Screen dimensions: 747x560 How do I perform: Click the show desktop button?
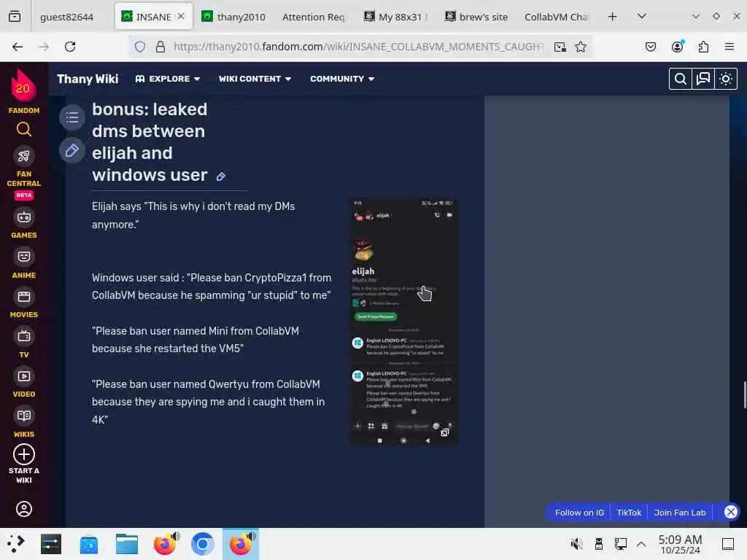pos(727,544)
